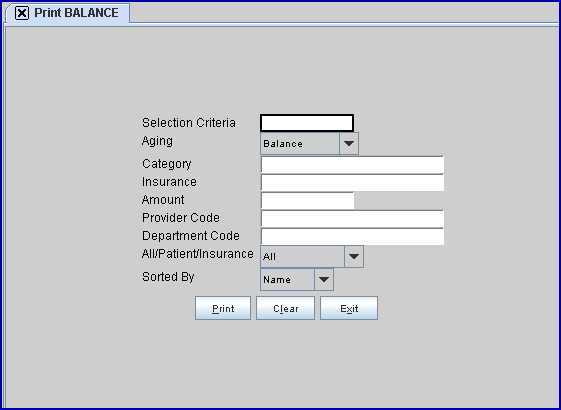
Task: Focus the Selection Criteria text field
Action: click(307, 123)
